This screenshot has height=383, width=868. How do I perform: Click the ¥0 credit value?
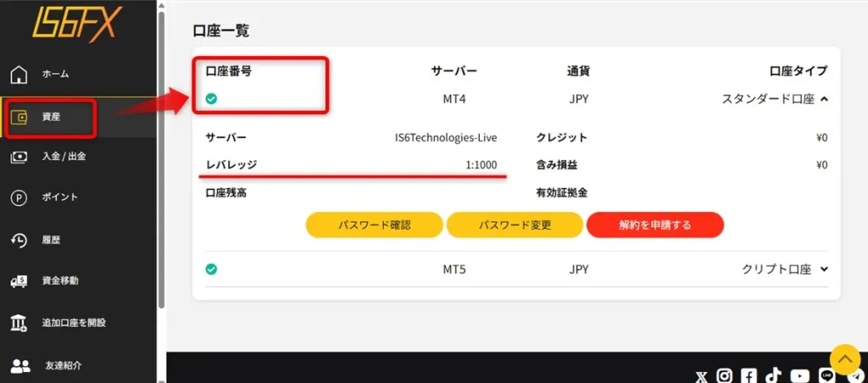point(821,138)
